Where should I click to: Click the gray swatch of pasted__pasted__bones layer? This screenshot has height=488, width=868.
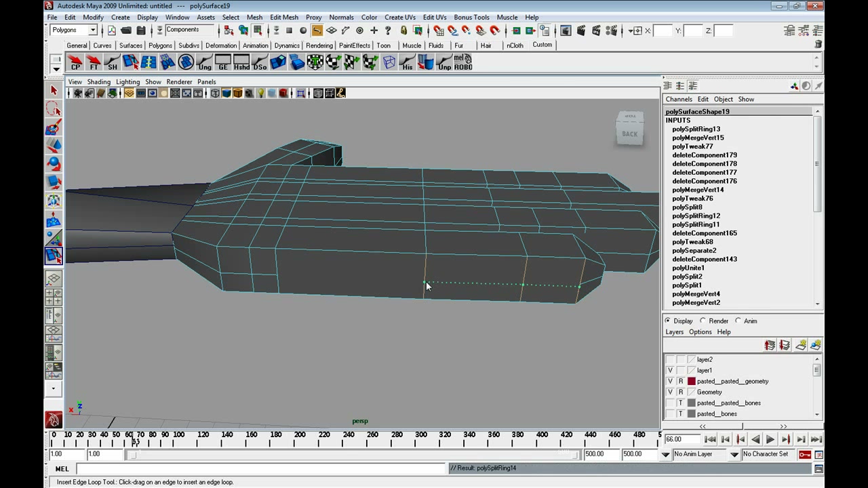(692, 403)
